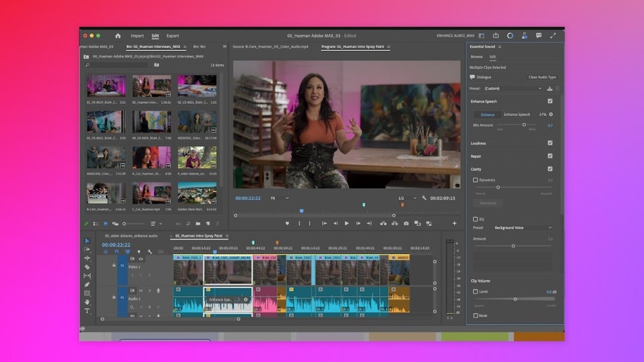Click New Bin folder icon in project panel
The height and width of the screenshot is (362, 644).
tap(198, 223)
